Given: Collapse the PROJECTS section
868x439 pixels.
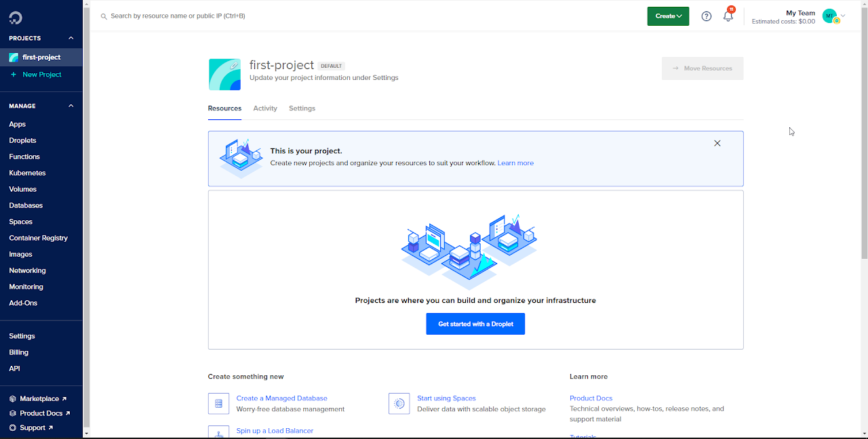Looking at the screenshot, I should click(x=71, y=39).
